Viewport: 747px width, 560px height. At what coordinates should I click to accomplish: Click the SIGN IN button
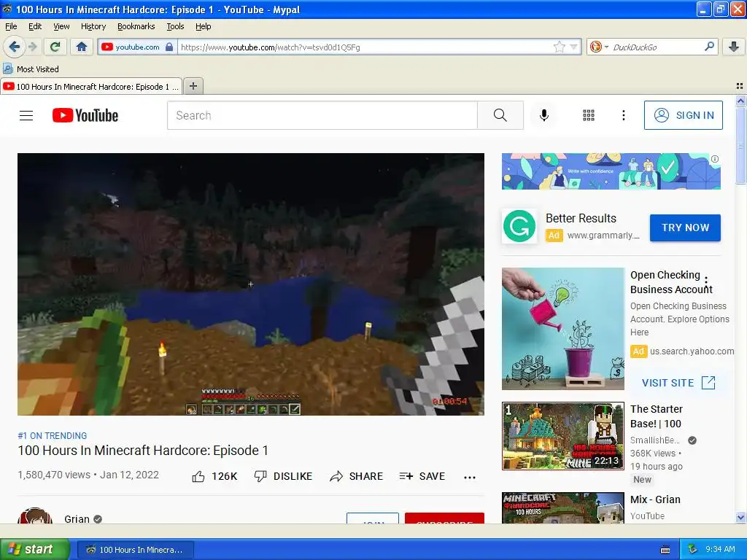683,115
